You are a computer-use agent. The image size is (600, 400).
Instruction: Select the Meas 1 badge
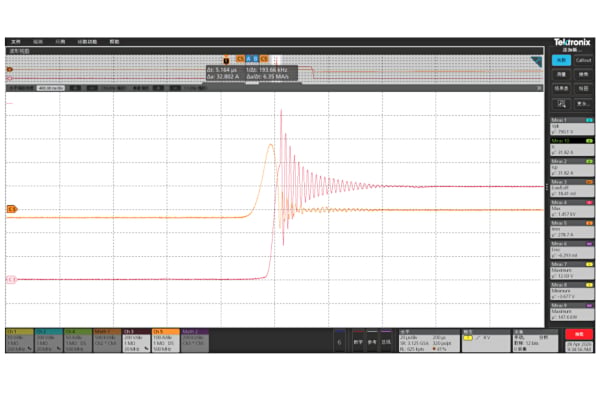(x=572, y=126)
